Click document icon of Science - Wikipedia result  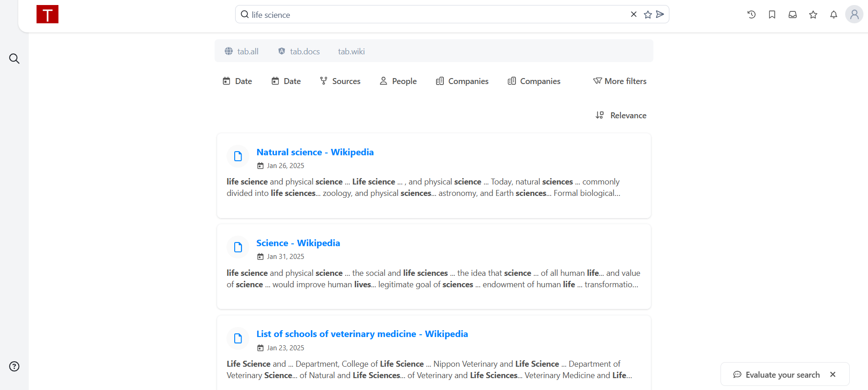click(x=238, y=247)
